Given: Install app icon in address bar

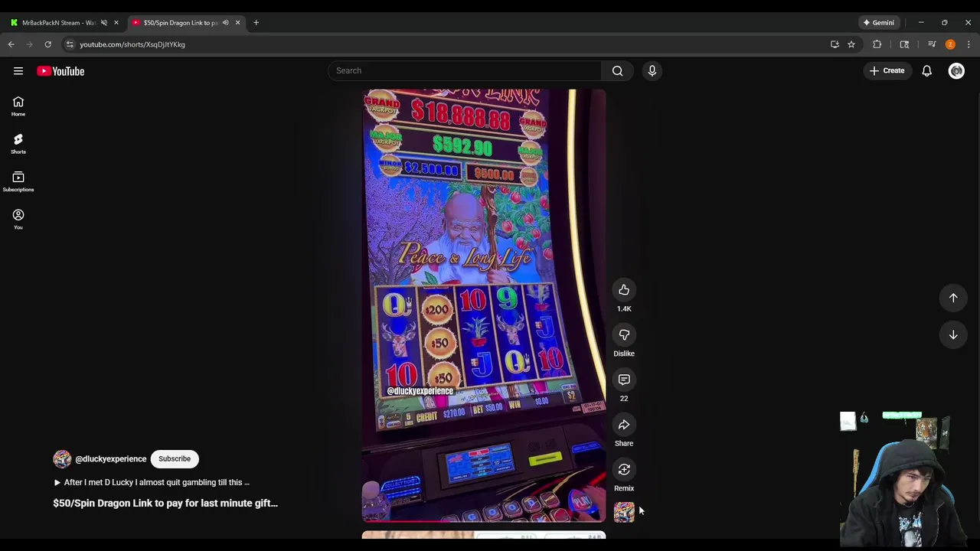Looking at the screenshot, I should tap(835, 44).
